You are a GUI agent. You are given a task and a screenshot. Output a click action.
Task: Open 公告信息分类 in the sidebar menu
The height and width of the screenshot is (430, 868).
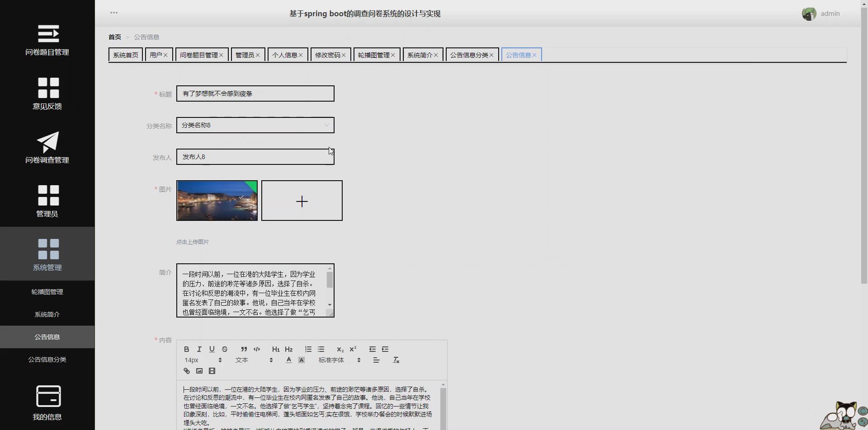pos(47,359)
